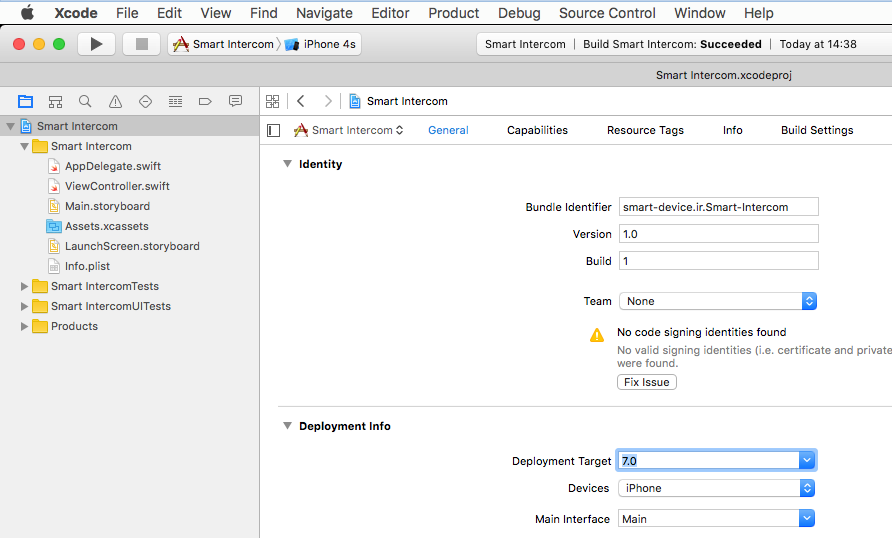Open the File menu
This screenshot has width=892, height=538.
(x=127, y=13)
